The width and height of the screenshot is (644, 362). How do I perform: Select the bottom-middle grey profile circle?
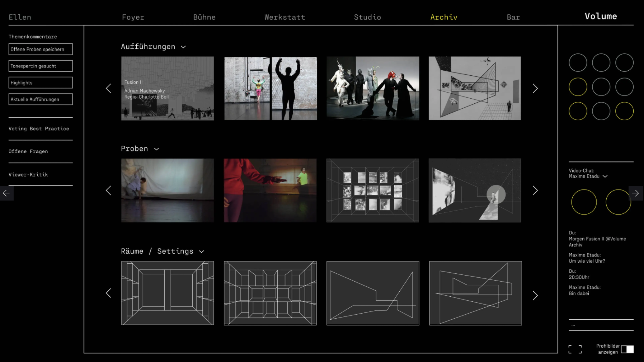coord(601,111)
